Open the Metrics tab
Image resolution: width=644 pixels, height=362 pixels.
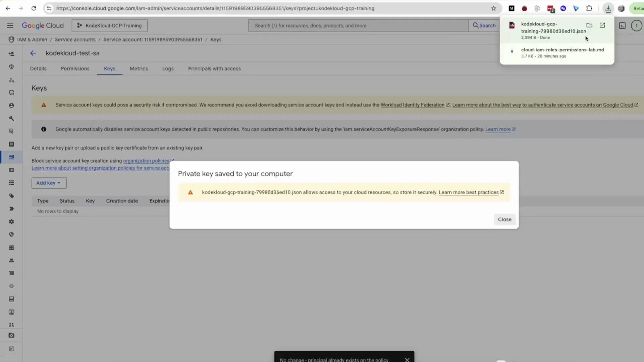139,68
